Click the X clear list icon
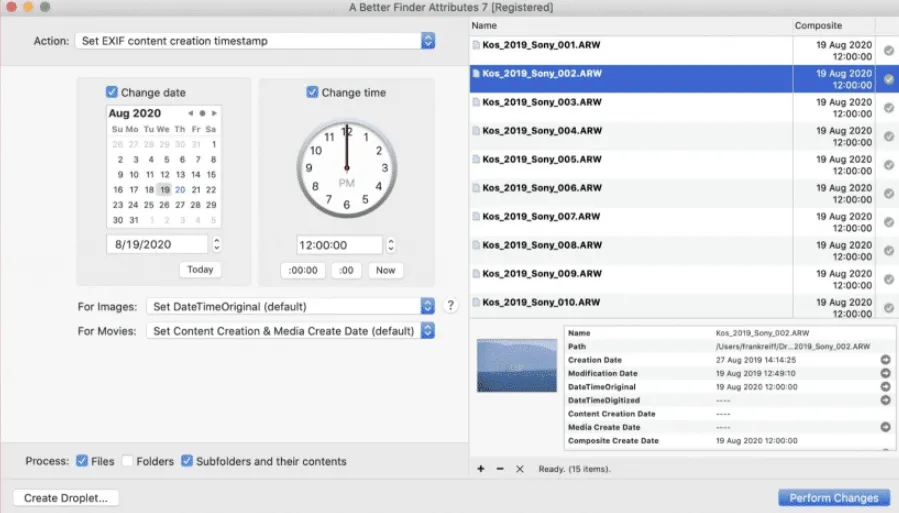The width and height of the screenshot is (899, 513). pyautogui.click(x=519, y=469)
